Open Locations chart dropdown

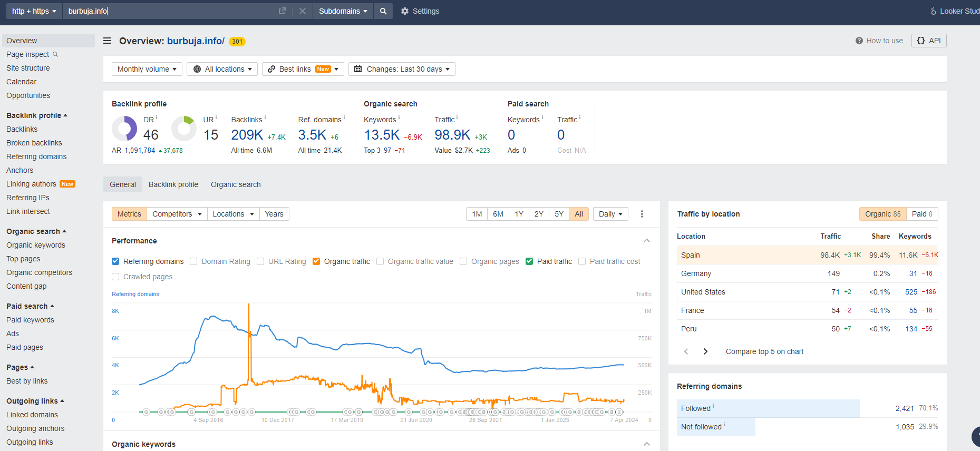[x=234, y=214]
